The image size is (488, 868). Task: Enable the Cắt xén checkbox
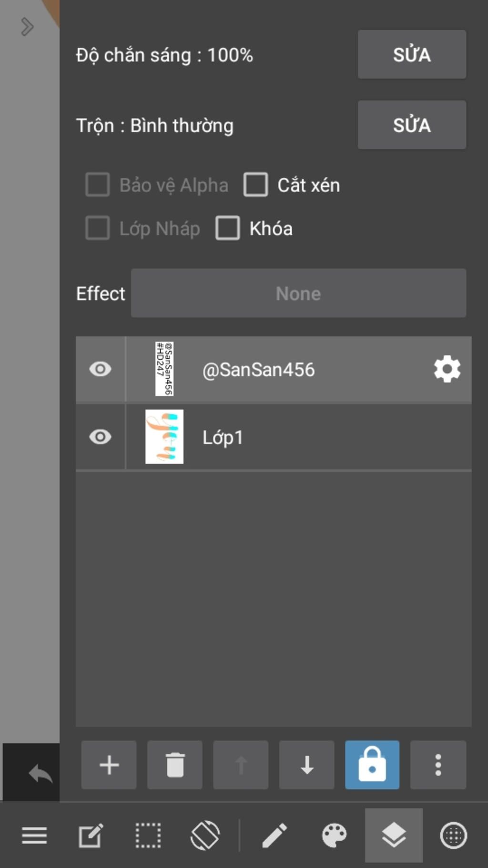tap(256, 185)
